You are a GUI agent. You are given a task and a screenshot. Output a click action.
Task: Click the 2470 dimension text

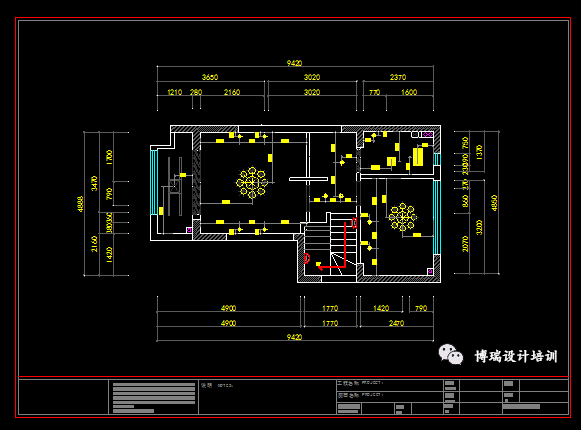coord(396,323)
